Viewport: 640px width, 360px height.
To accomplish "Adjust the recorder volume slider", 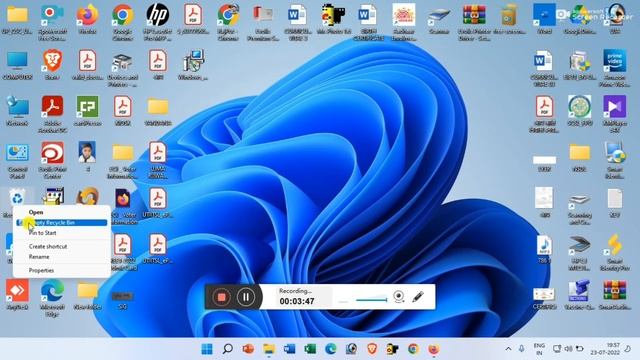I will pos(371,300).
